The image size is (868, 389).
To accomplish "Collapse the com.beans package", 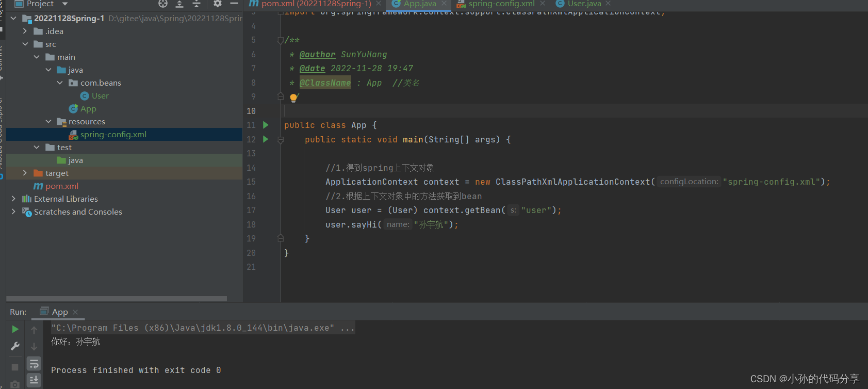I will [x=60, y=83].
